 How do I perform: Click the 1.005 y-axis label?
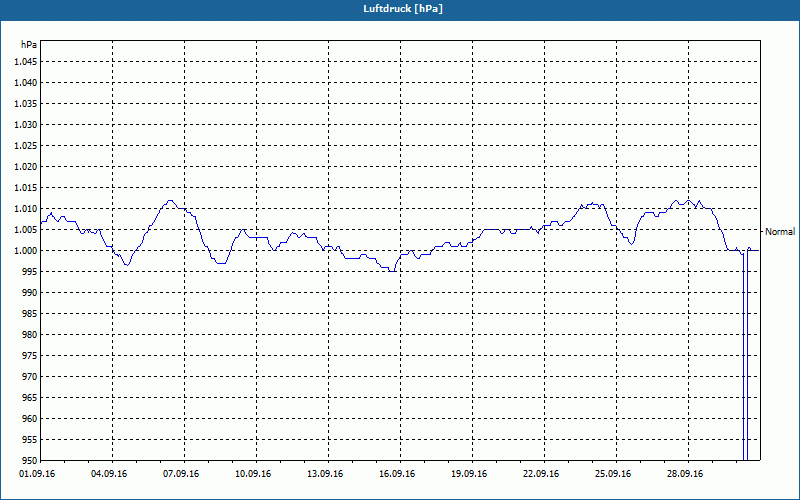tap(26, 230)
